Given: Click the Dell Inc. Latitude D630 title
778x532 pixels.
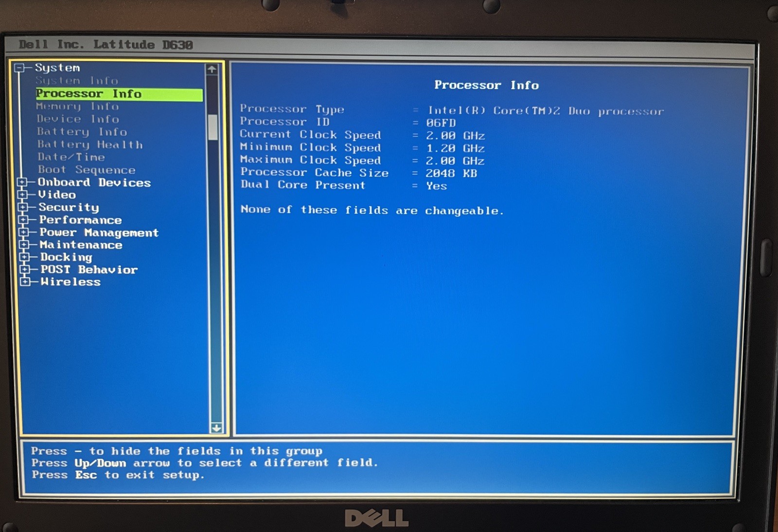Looking at the screenshot, I should [106, 45].
